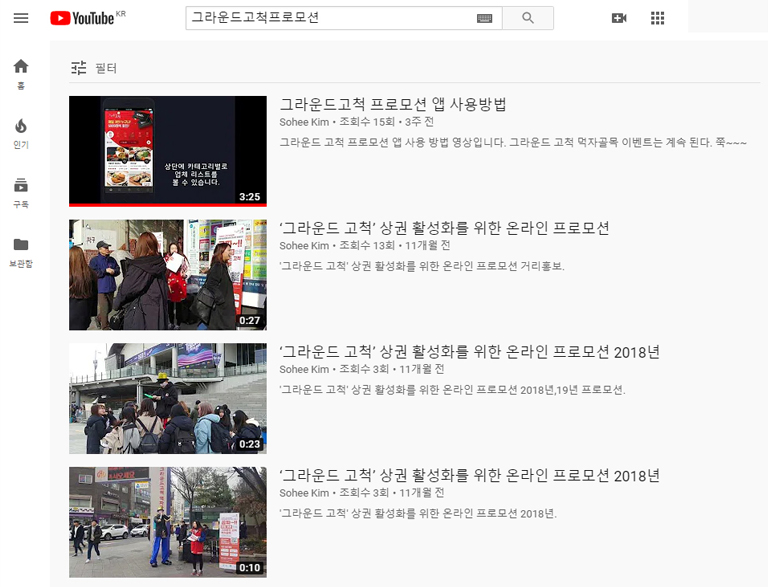The image size is (768, 587).
Task: Open the YouTube apps grid
Action: point(657,18)
